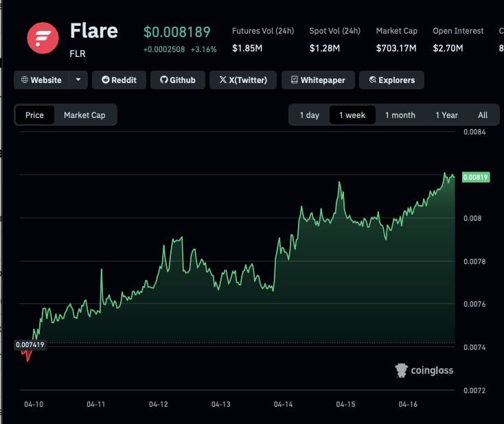This screenshot has width=504, height=424.
Task: Click the 0.00819 current price label
Action: (x=475, y=177)
